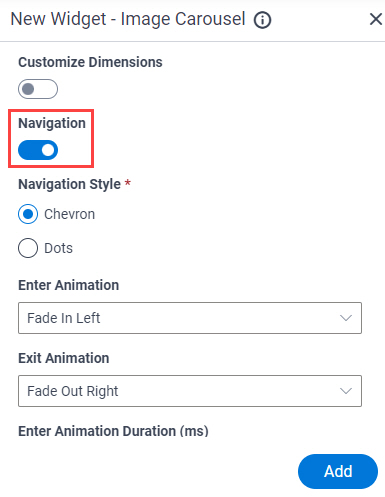The image size is (385, 497).
Task: Enable the Customize Dimensions switch
Action: 38,89
